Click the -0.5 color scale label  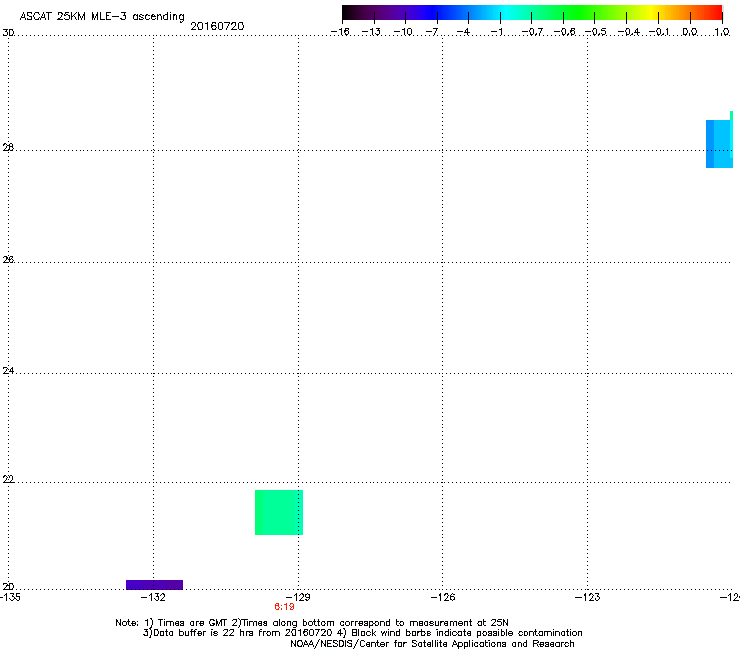tap(596, 32)
